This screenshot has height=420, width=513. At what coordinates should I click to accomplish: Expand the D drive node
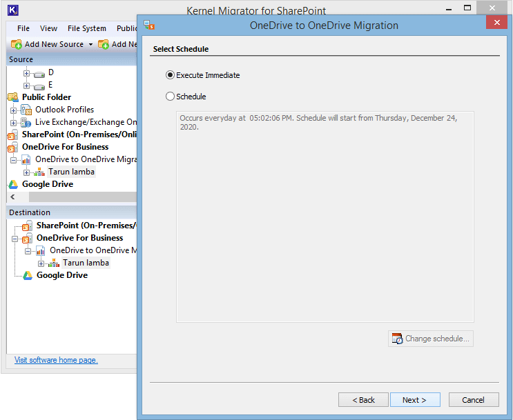tap(26, 74)
